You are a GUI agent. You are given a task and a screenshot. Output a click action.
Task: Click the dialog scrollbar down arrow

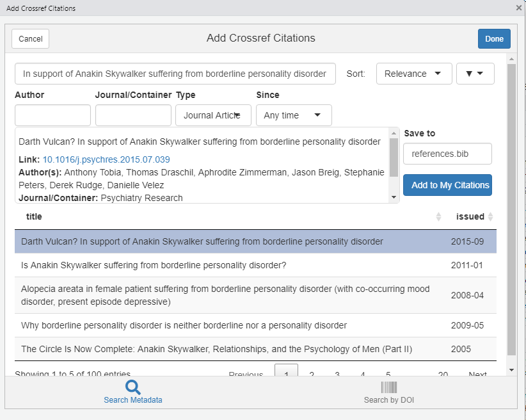[x=511, y=370]
